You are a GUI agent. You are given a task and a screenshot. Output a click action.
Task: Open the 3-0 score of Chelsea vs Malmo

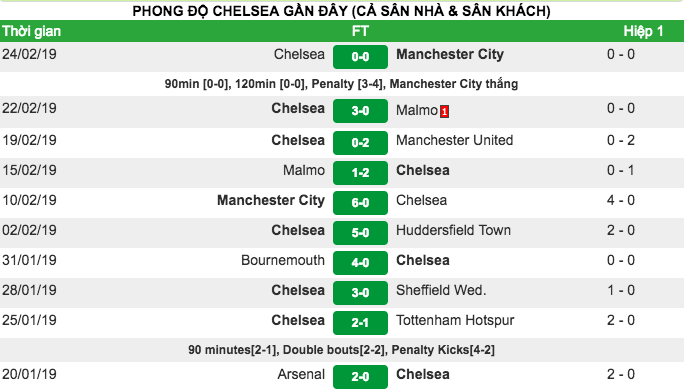(x=360, y=111)
